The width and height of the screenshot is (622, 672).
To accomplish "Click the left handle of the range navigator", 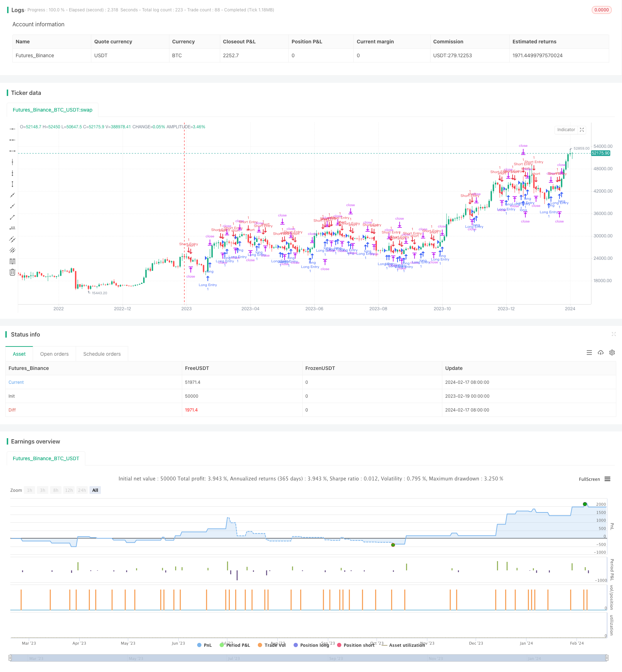I will coord(10,658).
